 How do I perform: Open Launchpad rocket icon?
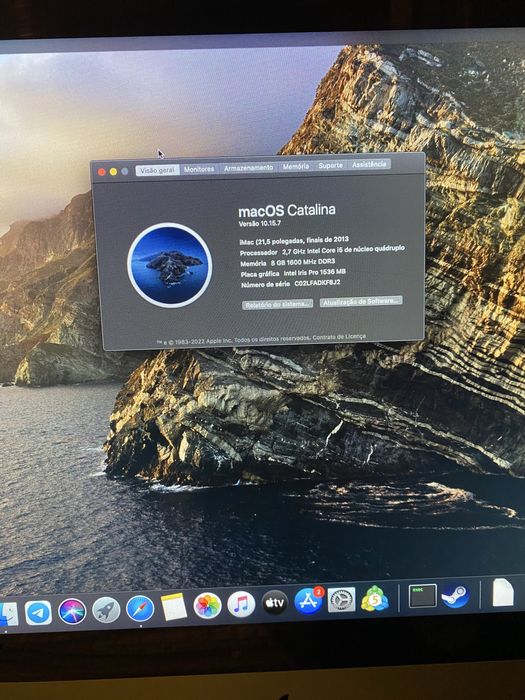coord(106,610)
